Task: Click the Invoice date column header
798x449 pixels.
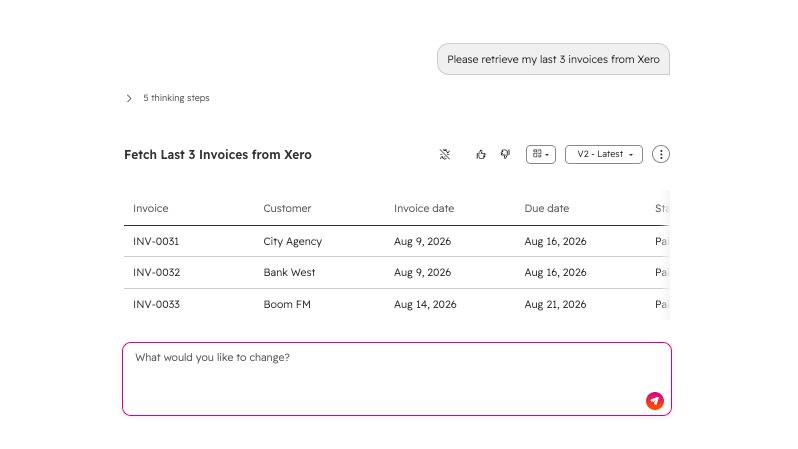Action: 424,208
